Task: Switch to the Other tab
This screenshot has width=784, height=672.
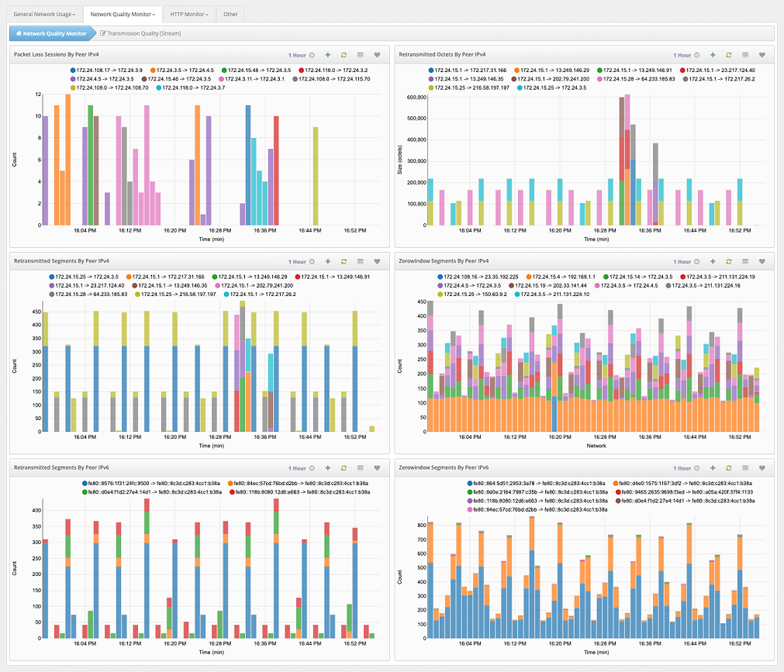Action: pos(230,14)
